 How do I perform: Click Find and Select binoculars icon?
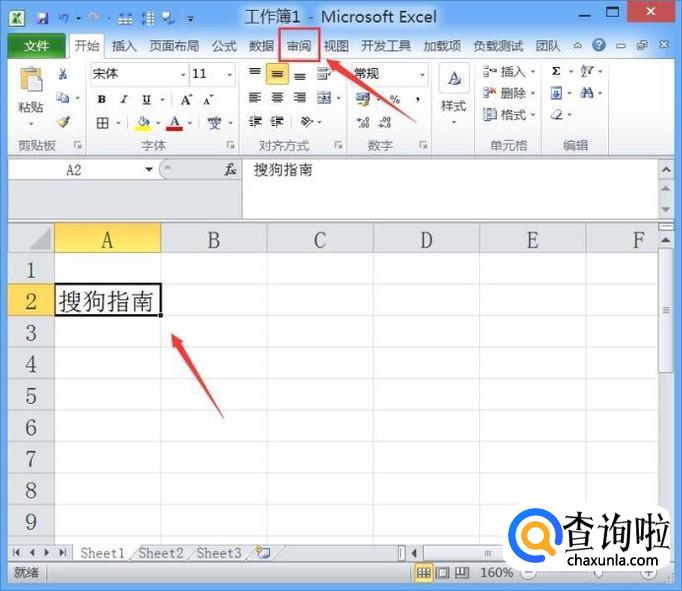587,92
